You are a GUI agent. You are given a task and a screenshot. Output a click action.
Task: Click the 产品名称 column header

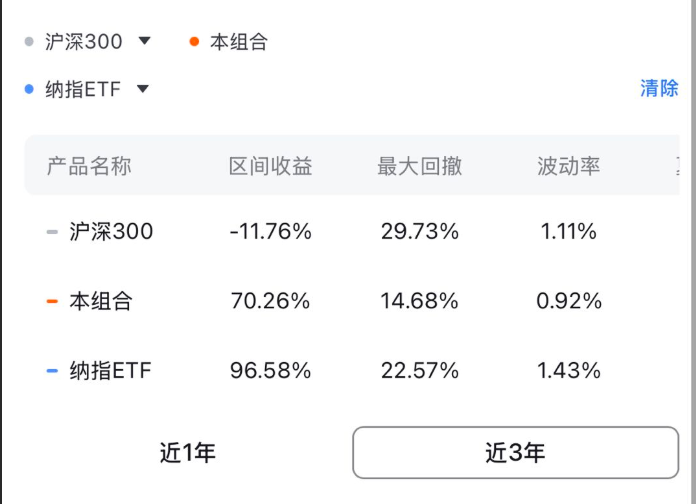tap(89, 166)
